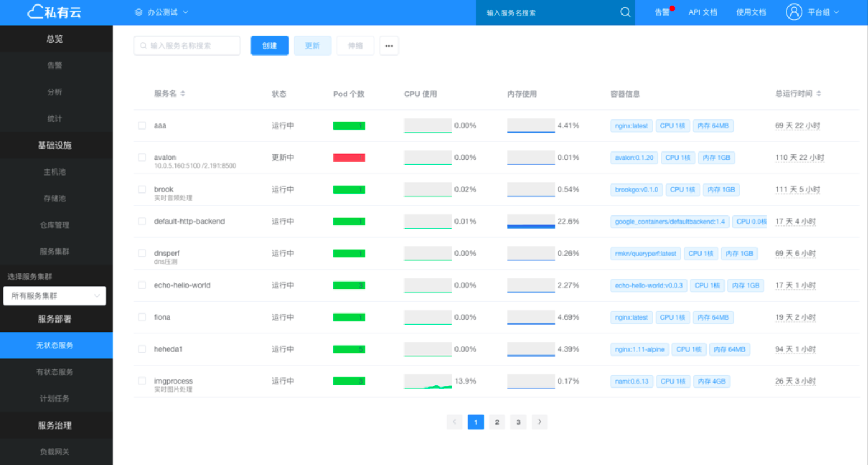Select the checkbox for default-http-backend
Image resolution: width=868 pixels, height=465 pixels.
point(142,222)
